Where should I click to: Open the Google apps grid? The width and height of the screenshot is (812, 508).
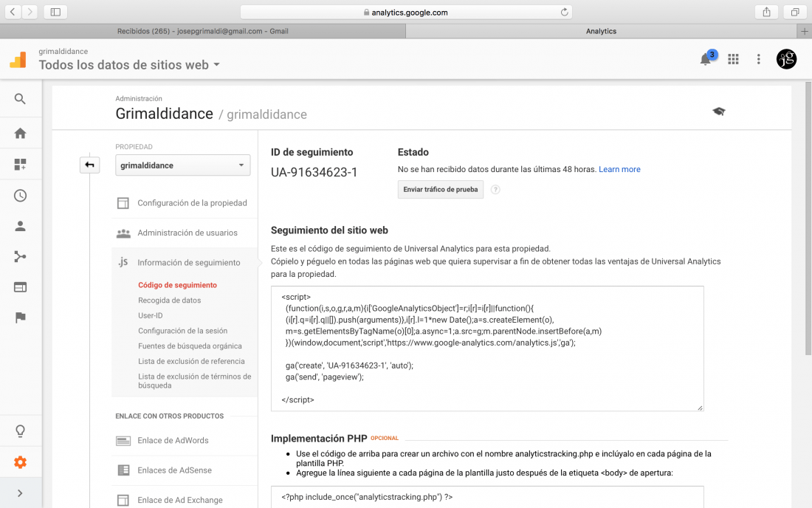(x=733, y=59)
